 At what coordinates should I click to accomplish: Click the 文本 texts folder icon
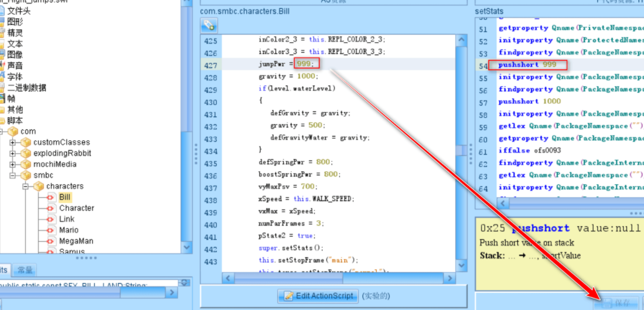(2, 43)
